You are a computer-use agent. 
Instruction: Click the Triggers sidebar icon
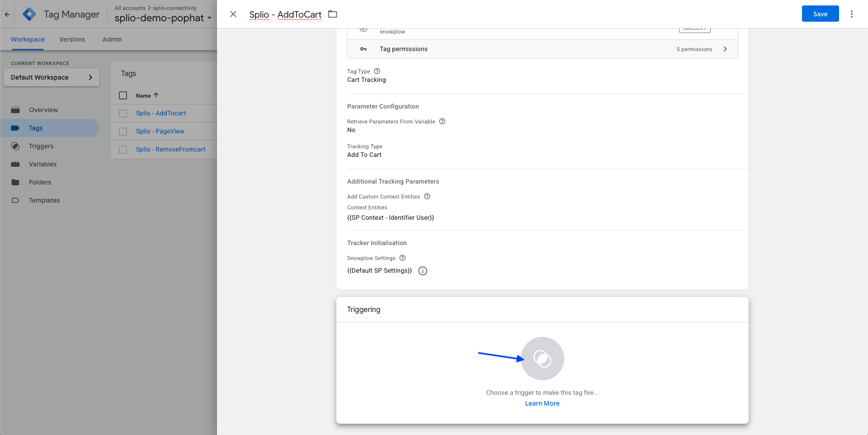pos(15,146)
